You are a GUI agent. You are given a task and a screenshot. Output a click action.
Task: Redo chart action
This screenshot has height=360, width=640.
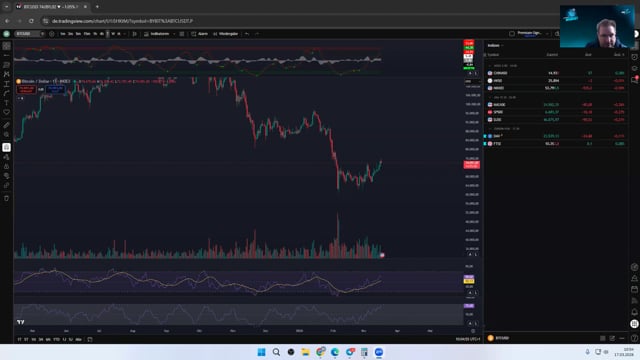point(257,34)
